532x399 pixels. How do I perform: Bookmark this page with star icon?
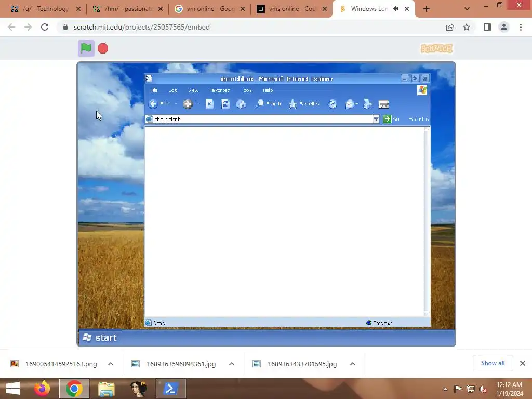click(467, 27)
